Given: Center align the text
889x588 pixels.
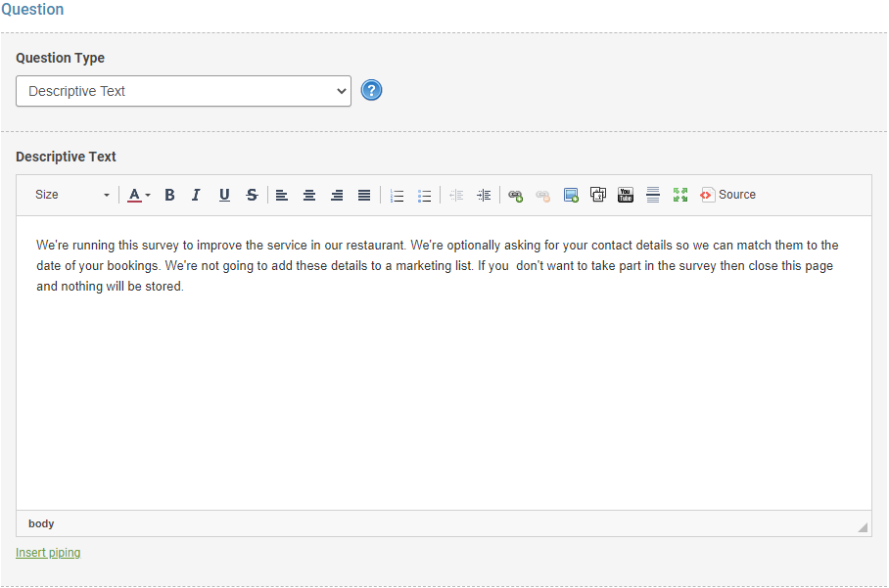Looking at the screenshot, I should click(309, 195).
